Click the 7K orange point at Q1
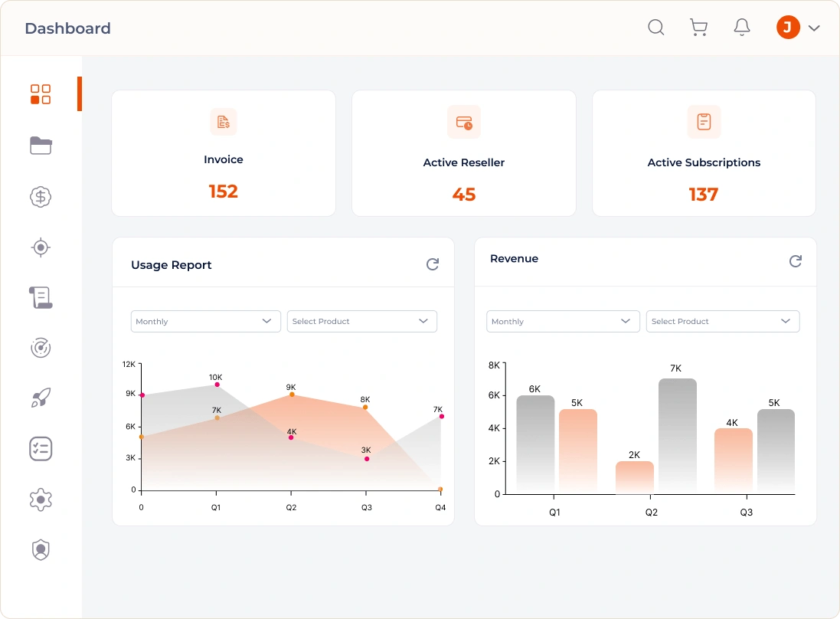This screenshot has width=840, height=619. (x=217, y=418)
